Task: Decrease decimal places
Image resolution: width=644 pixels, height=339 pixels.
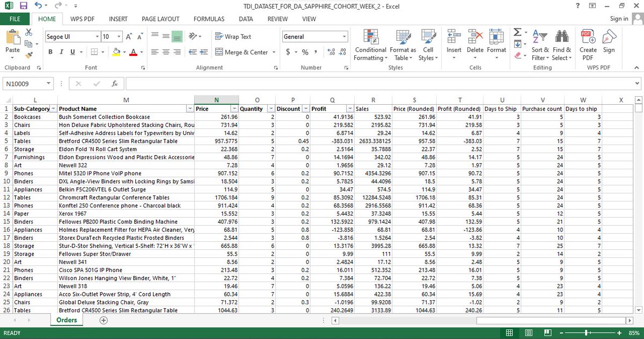Action: [343, 52]
